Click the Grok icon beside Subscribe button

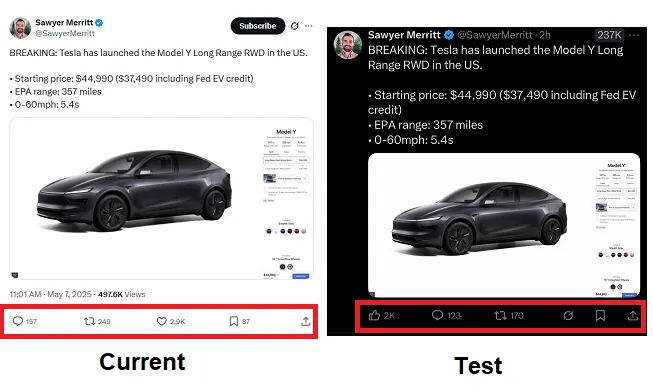point(295,26)
